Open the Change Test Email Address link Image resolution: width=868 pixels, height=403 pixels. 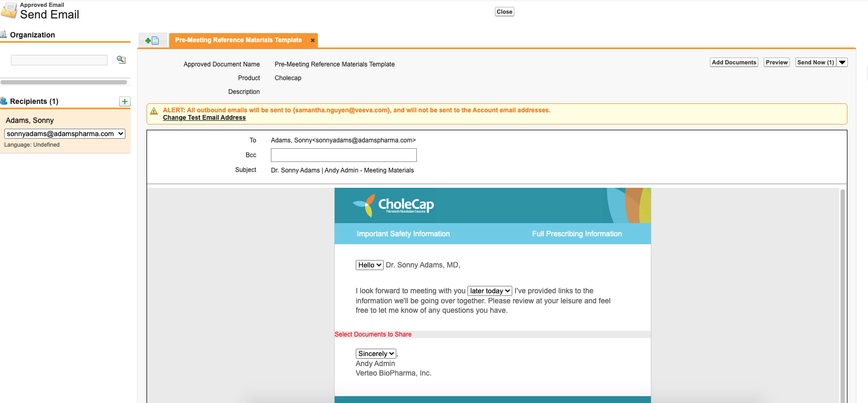pyautogui.click(x=204, y=118)
